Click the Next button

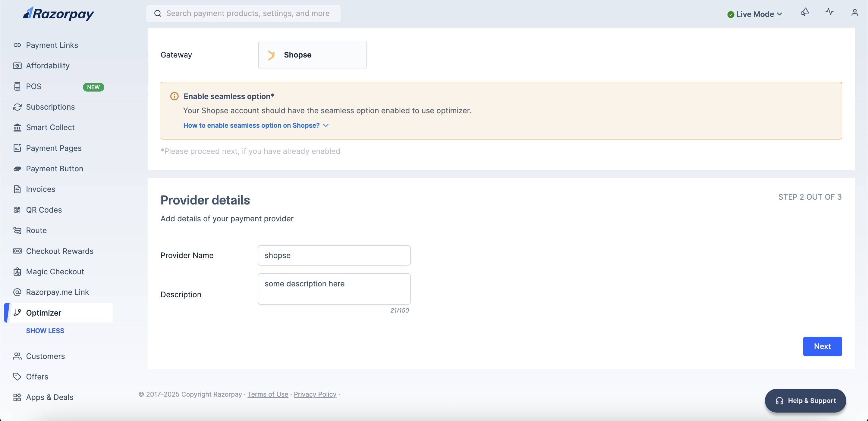tap(822, 347)
